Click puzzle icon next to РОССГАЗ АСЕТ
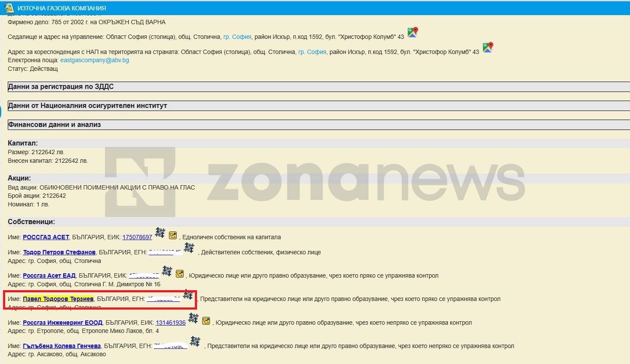The height and width of the screenshot is (364, 630). [160, 233]
